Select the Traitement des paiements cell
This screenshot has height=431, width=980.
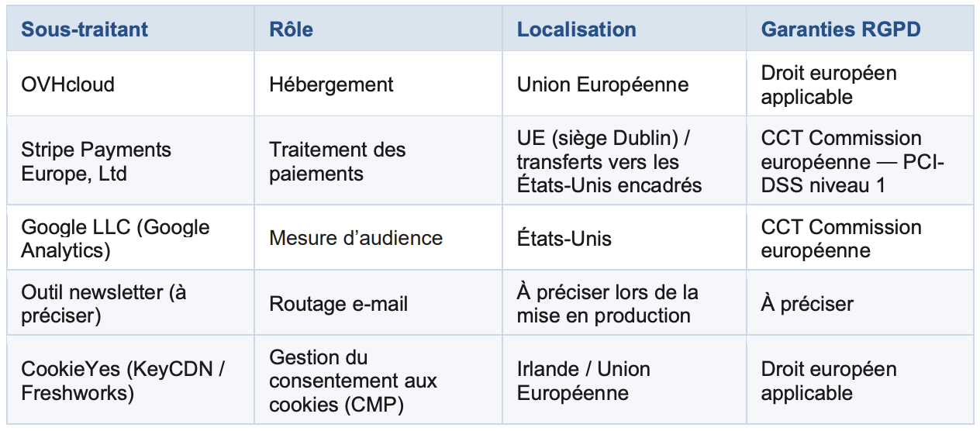click(x=337, y=161)
